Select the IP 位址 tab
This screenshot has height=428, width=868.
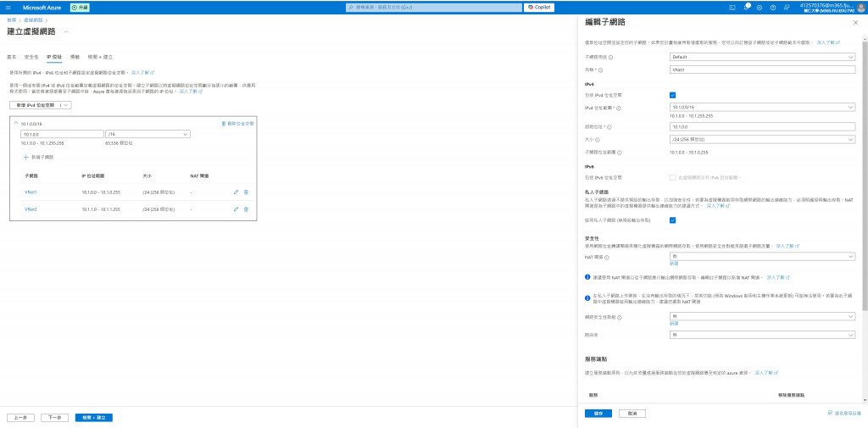tap(53, 57)
